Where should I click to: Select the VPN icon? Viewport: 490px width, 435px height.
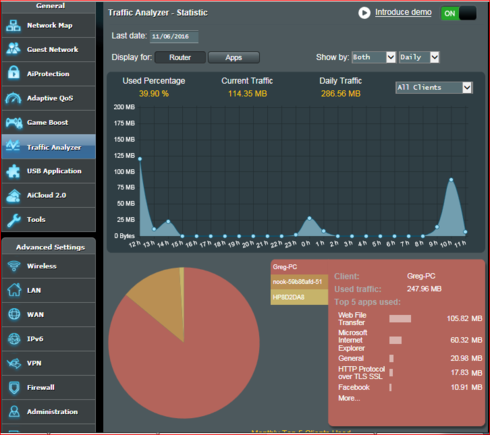(x=14, y=363)
